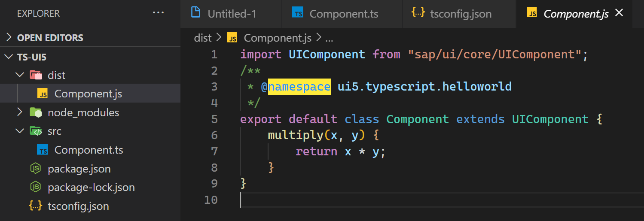Click the TS icon beside Component.ts in tree

click(43, 150)
